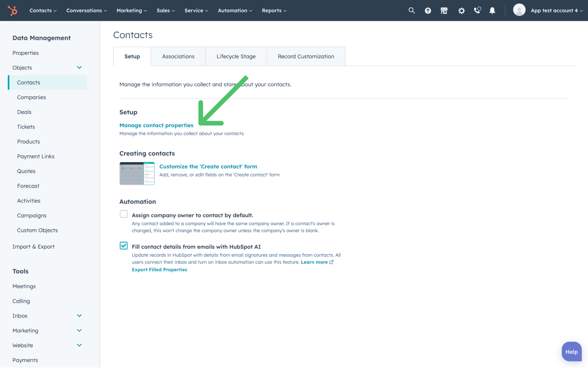Open the Reports menu dropdown
Image resolution: width=588 pixels, height=368 pixels.
point(274,11)
